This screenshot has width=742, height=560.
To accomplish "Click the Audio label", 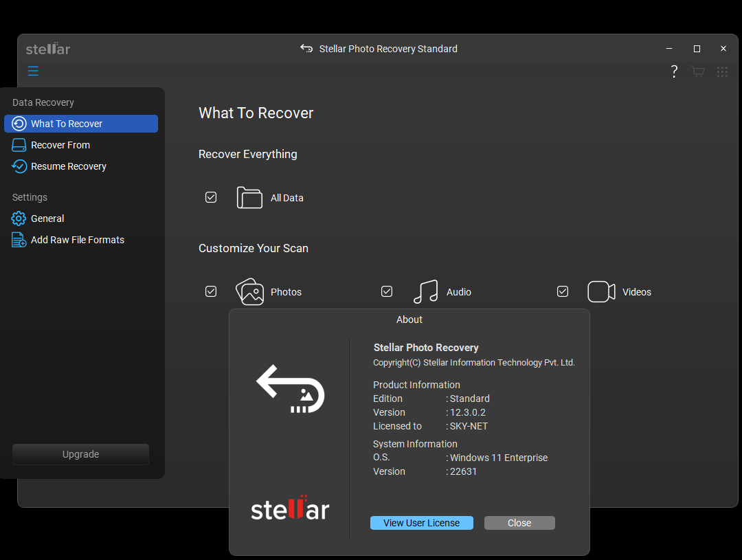I will coord(458,292).
